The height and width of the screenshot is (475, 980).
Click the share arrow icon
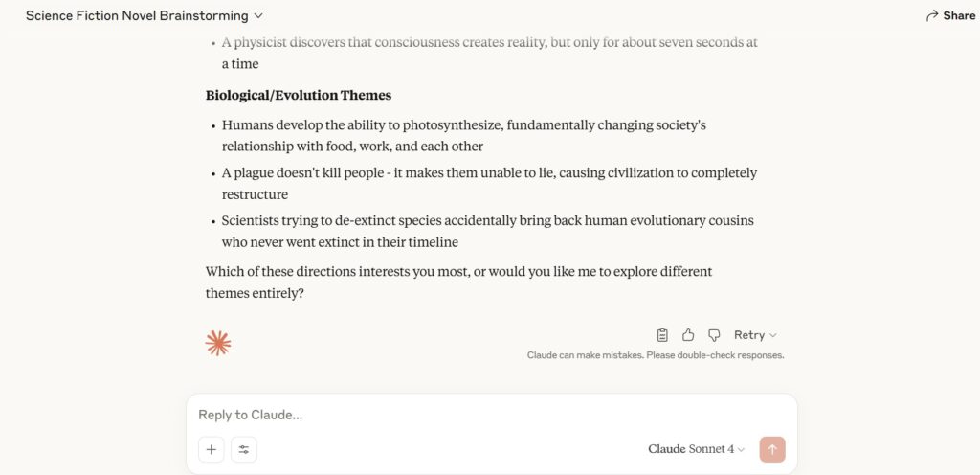click(x=932, y=16)
